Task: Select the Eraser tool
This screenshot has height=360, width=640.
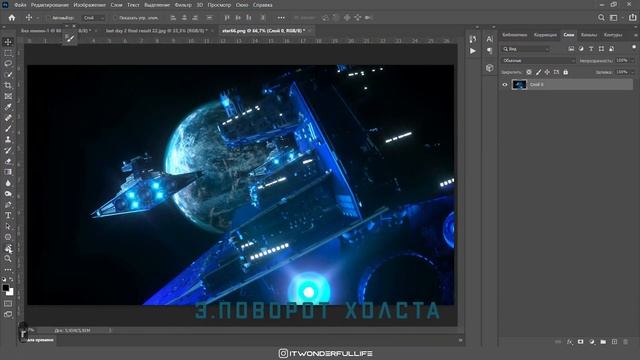Action: [x=8, y=161]
